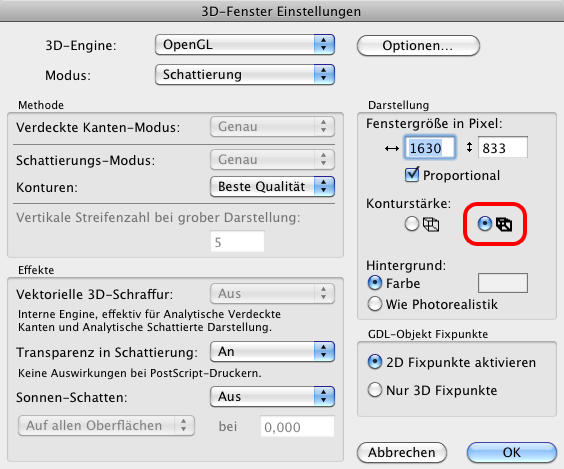Select Wie Photorealistik background option

click(375, 304)
